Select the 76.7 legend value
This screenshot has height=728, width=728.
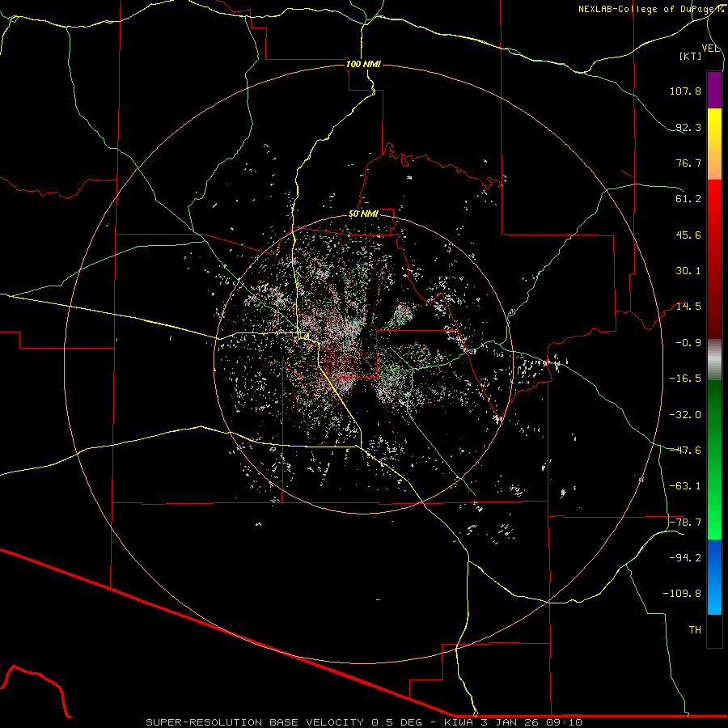tap(688, 163)
